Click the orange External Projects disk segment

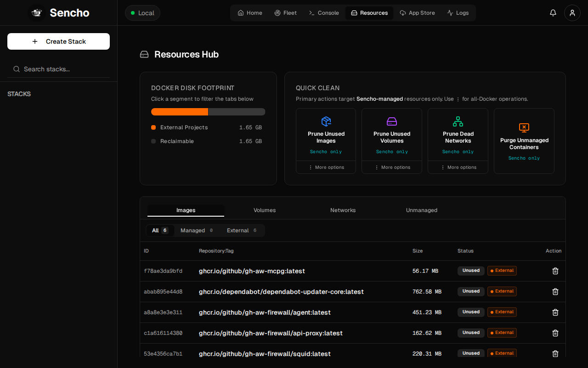pyautogui.click(x=180, y=112)
